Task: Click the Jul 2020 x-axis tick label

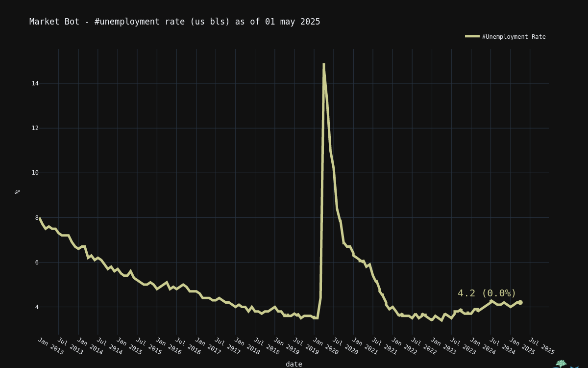Action: (345, 346)
